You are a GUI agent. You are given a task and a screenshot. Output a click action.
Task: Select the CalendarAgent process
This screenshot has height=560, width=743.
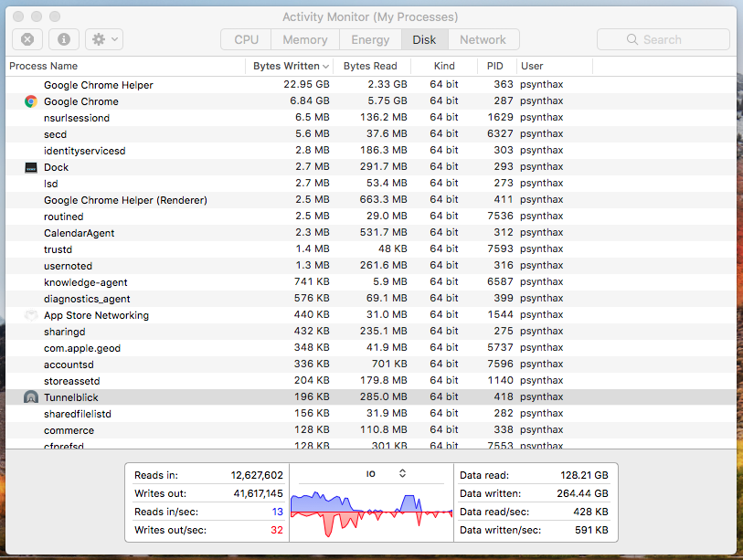371,233
